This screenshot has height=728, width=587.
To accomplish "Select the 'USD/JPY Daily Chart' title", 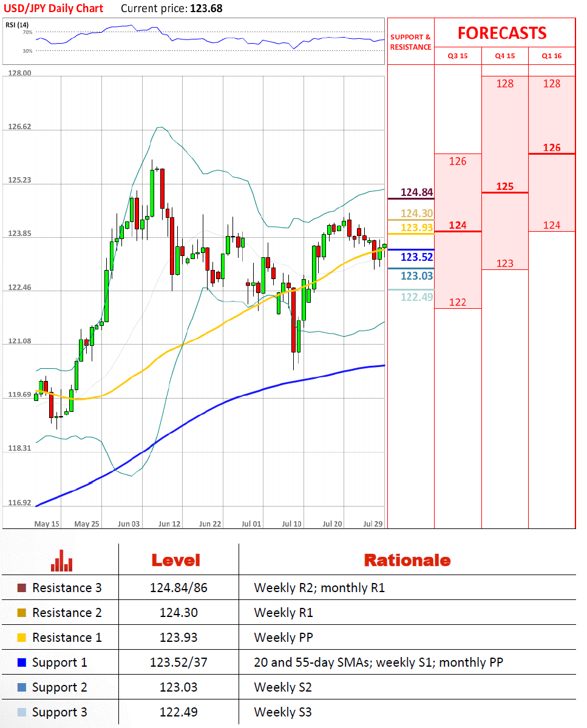I will (x=53, y=8).
